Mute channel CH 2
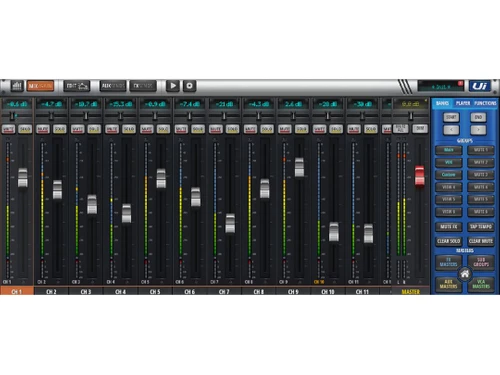This screenshot has width=500, height=375. 43,129
